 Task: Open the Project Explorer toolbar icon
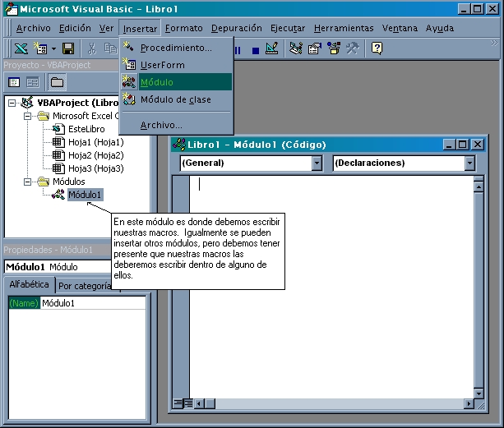tap(296, 49)
